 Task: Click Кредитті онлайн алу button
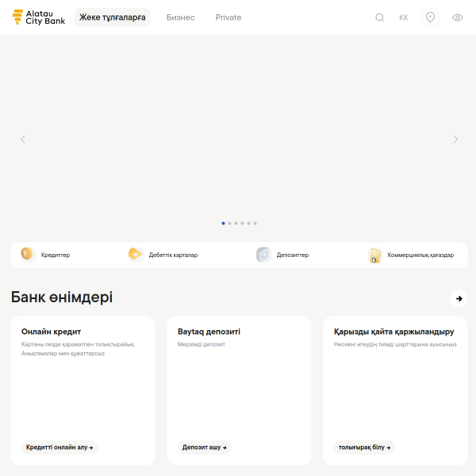point(59,447)
